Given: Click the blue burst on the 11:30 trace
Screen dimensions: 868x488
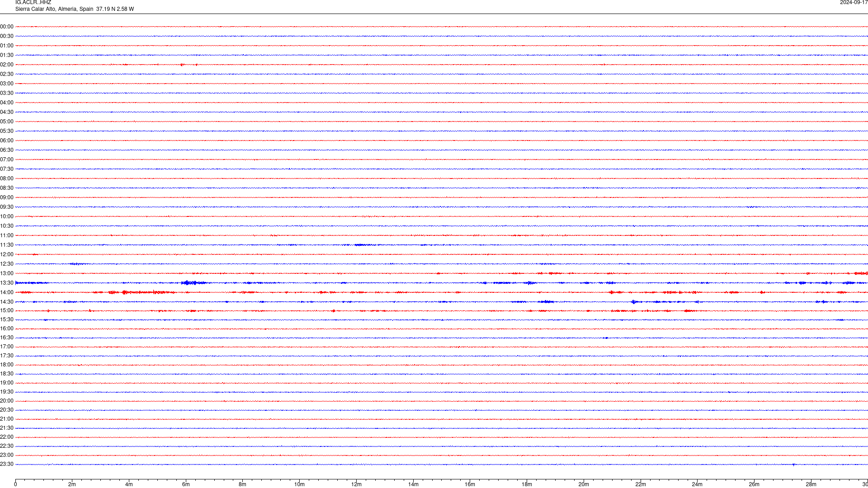Looking at the screenshot, I should (364, 245).
